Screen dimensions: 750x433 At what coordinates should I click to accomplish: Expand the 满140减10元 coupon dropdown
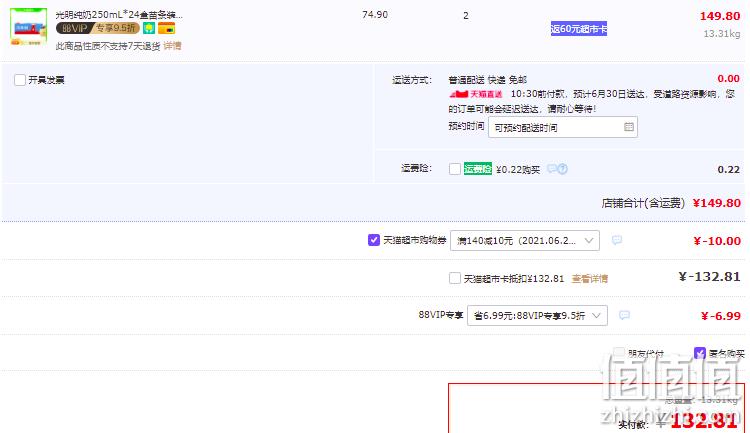pos(525,240)
